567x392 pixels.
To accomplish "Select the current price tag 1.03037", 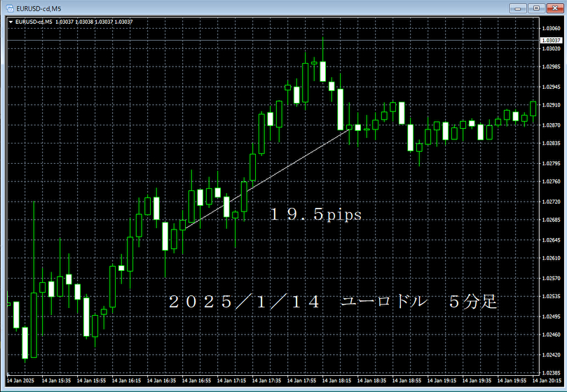I will click(552, 41).
